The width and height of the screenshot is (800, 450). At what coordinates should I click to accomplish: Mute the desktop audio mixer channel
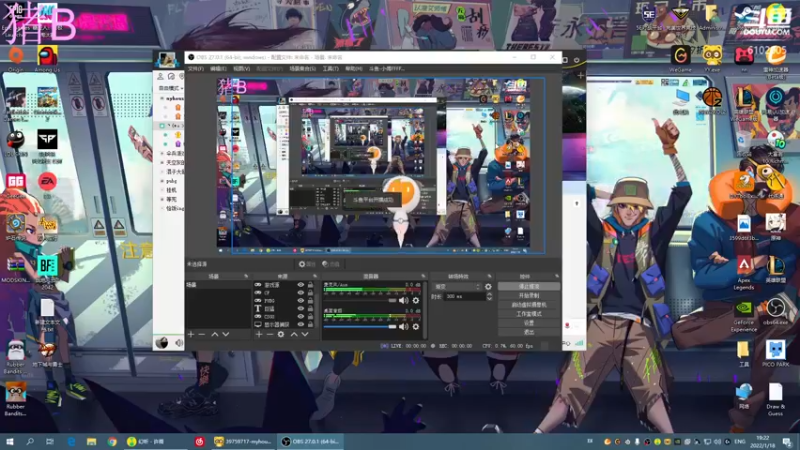pyautogui.click(x=404, y=327)
